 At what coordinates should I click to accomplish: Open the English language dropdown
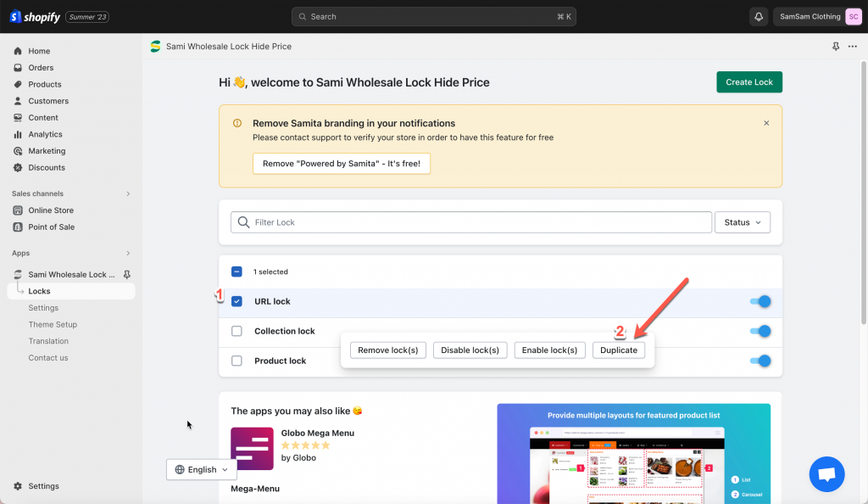coord(202,470)
